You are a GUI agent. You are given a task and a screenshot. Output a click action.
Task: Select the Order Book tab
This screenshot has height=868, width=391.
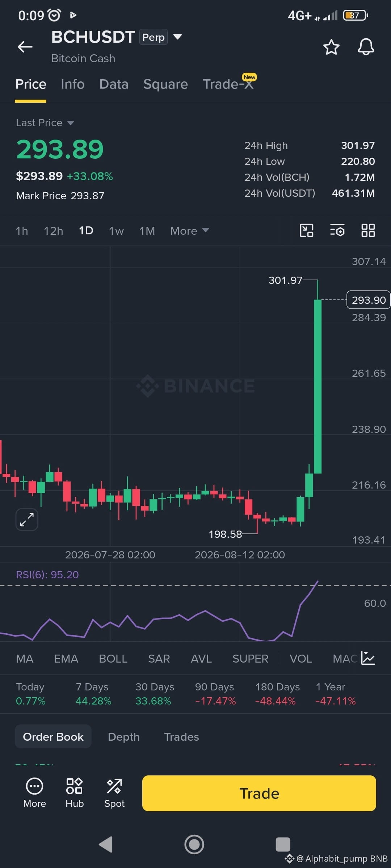coord(53,737)
